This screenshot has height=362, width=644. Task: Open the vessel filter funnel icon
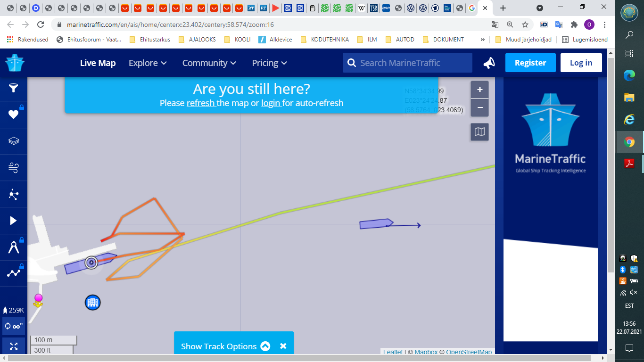click(14, 88)
